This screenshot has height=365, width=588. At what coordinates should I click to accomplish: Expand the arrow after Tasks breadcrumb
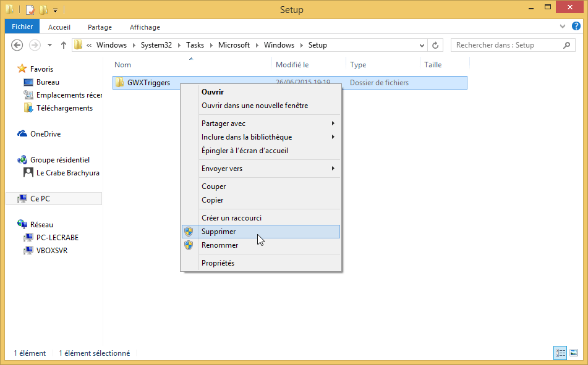pos(211,45)
